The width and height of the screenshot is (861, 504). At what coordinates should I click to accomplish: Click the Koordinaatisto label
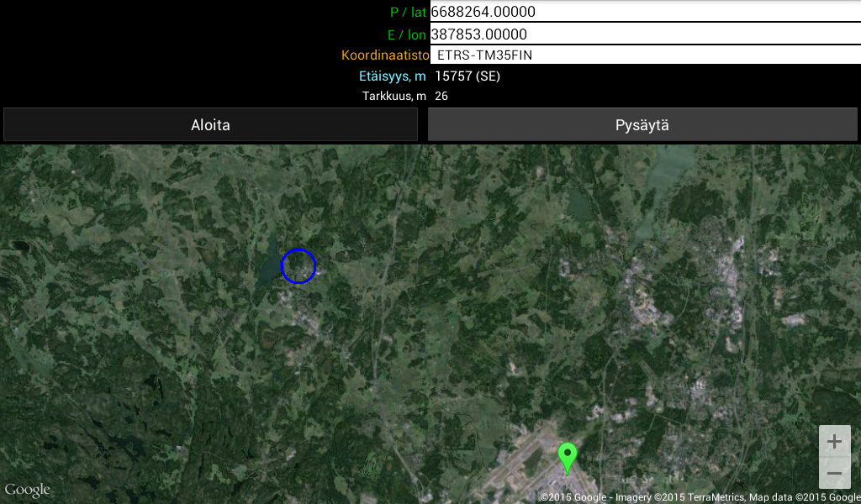[385, 55]
